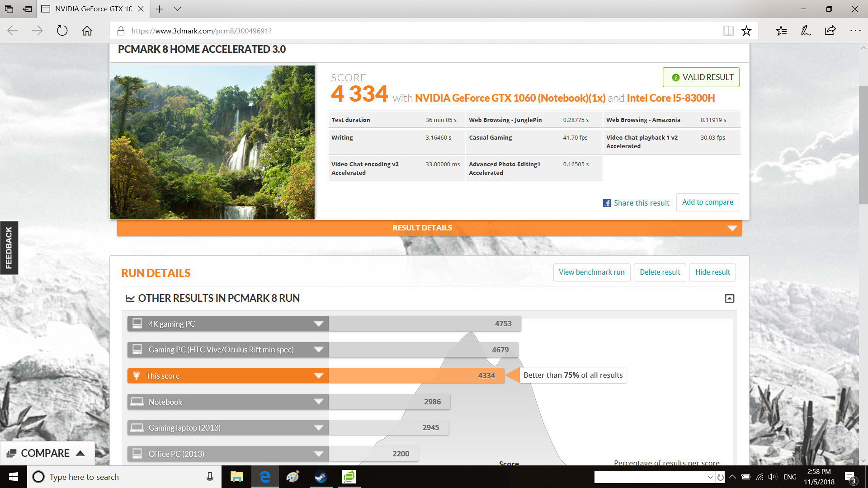Click the battery status tray icon
Image resolution: width=868 pixels, height=488 pixels.
point(746,477)
